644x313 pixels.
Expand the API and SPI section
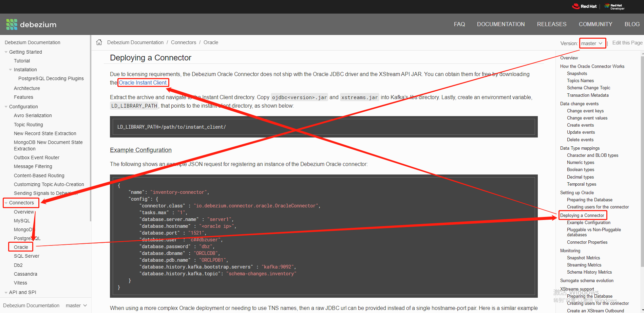[6, 292]
